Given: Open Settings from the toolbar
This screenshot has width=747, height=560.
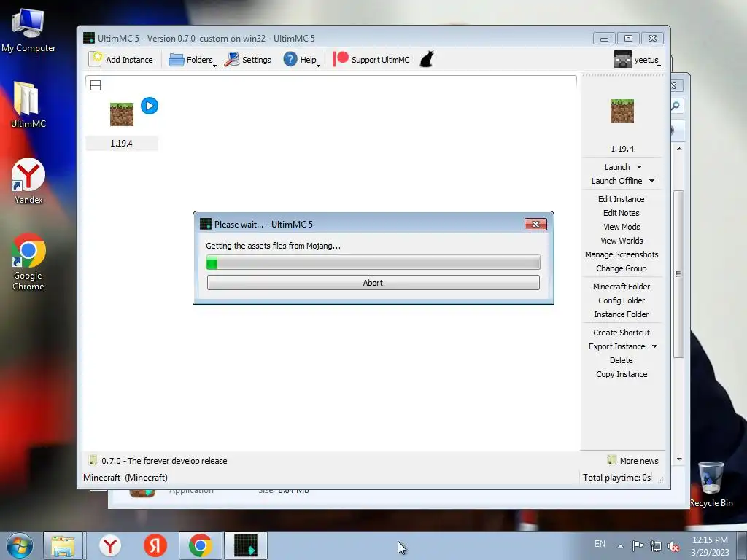Looking at the screenshot, I should [x=248, y=60].
